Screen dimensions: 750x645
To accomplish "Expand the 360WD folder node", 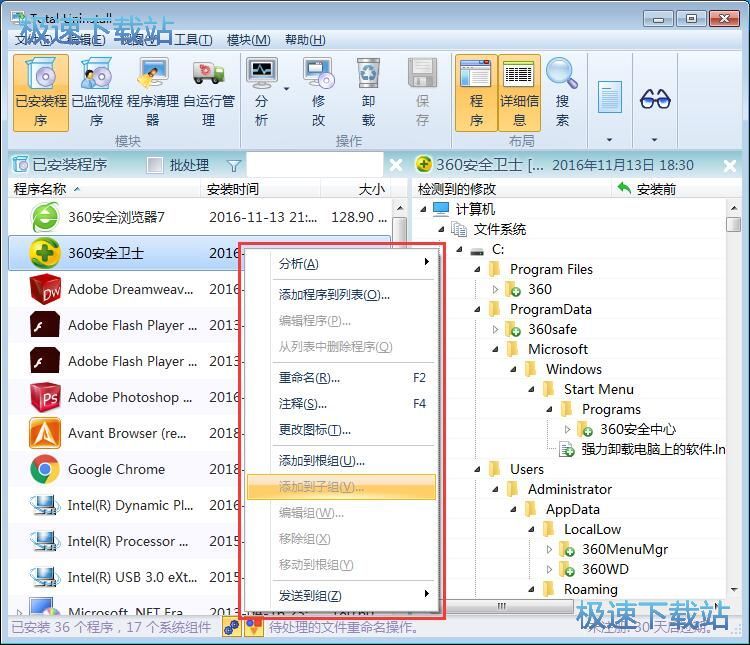I will (x=549, y=569).
